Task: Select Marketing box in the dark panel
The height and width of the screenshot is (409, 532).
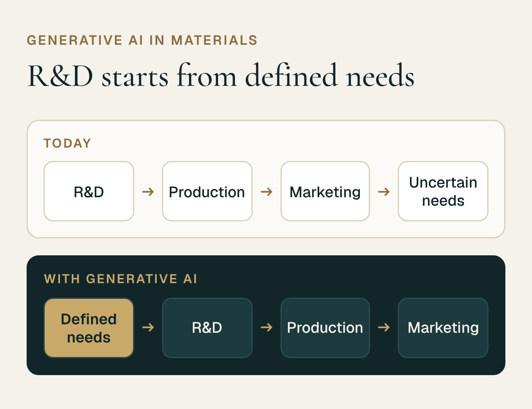Action: click(443, 328)
